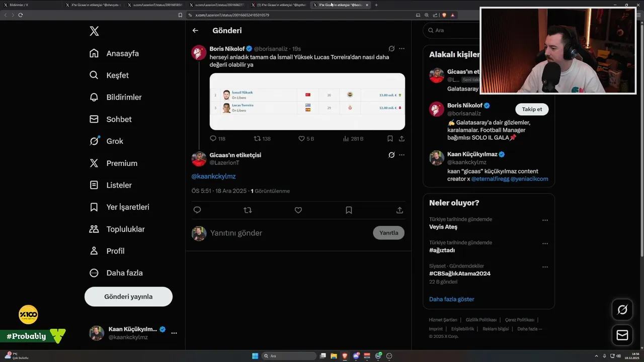The image size is (644, 362).
Task: View analytics icon showing 281 B
Action: click(x=346, y=138)
